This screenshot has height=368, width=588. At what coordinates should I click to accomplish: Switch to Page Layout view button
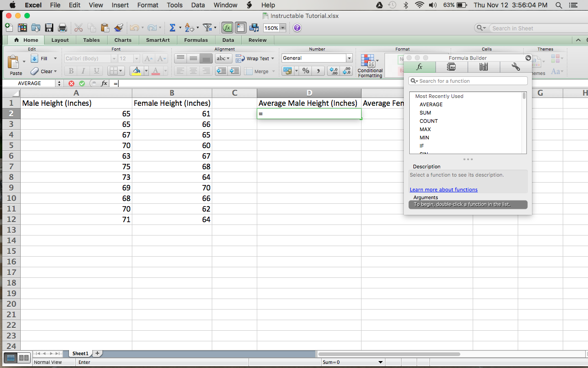(x=24, y=357)
